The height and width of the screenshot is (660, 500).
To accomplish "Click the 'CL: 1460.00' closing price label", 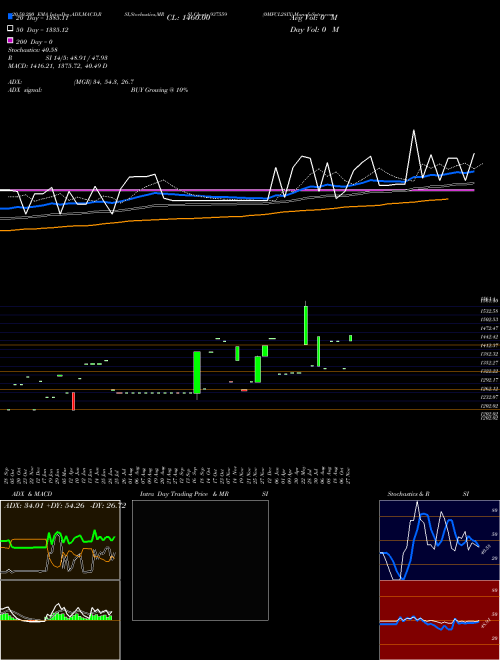I will tap(188, 18).
